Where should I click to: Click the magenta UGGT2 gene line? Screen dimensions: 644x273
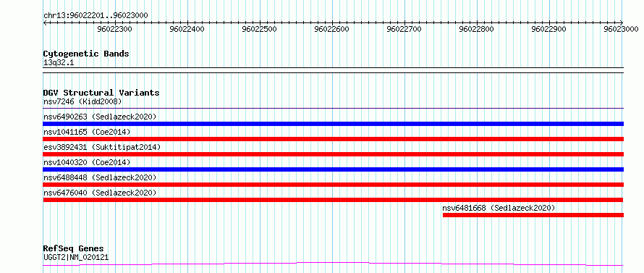point(334,264)
